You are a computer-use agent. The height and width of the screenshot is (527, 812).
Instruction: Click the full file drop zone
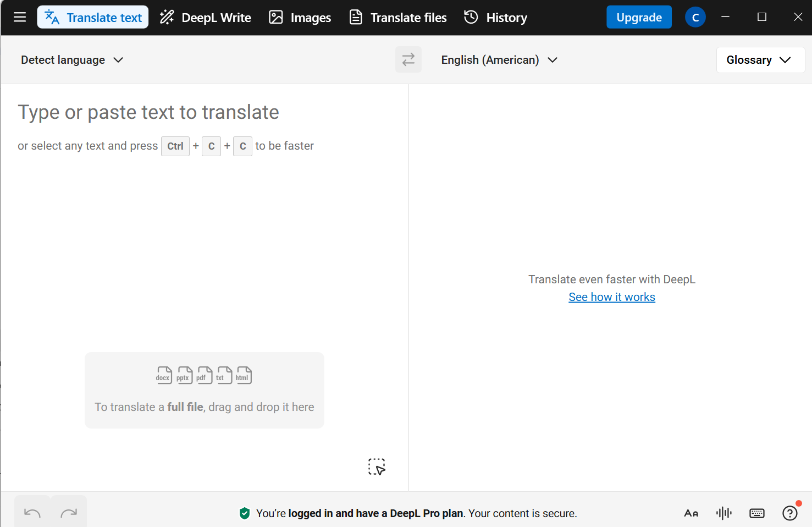(x=205, y=390)
